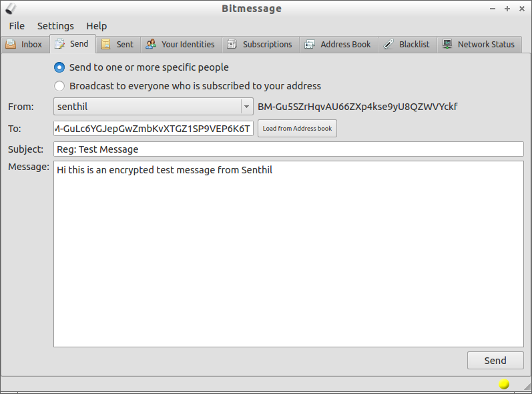The width and height of the screenshot is (532, 394).
Task: Expand the From identity dropdown arrow
Action: click(x=247, y=107)
